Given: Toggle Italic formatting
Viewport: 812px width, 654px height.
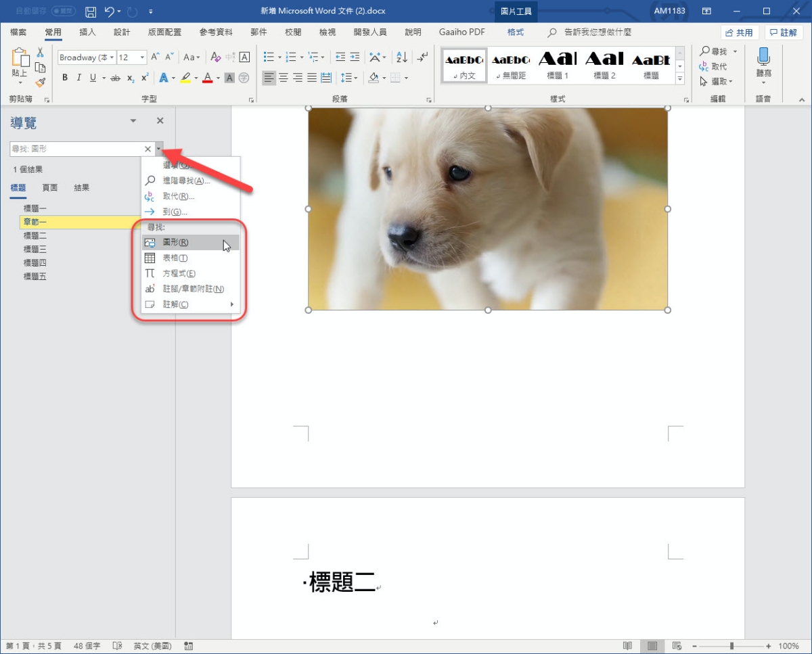Looking at the screenshot, I should click(78, 78).
